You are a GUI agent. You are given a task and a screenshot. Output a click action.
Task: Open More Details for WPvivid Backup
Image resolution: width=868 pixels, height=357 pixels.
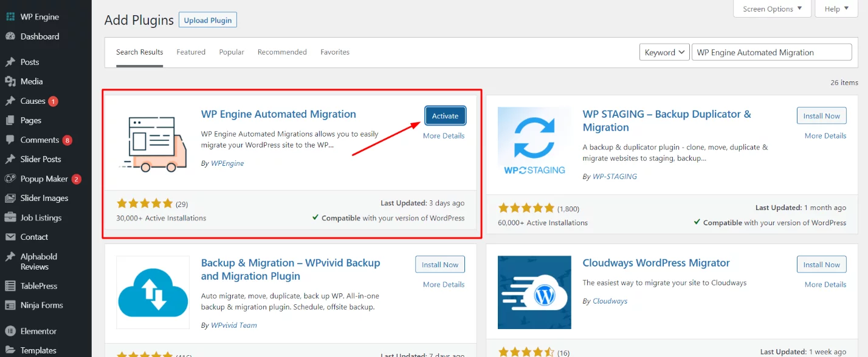tap(444, 285)
